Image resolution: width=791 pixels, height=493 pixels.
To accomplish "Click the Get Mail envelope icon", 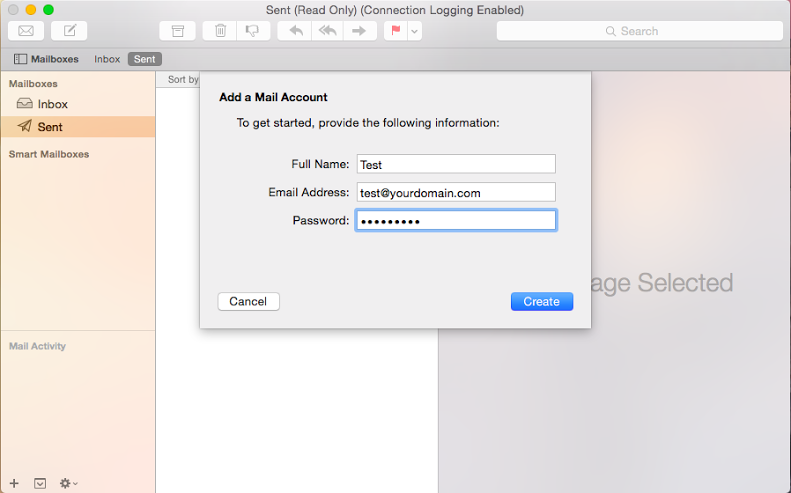I will click(x=26, y=31).
